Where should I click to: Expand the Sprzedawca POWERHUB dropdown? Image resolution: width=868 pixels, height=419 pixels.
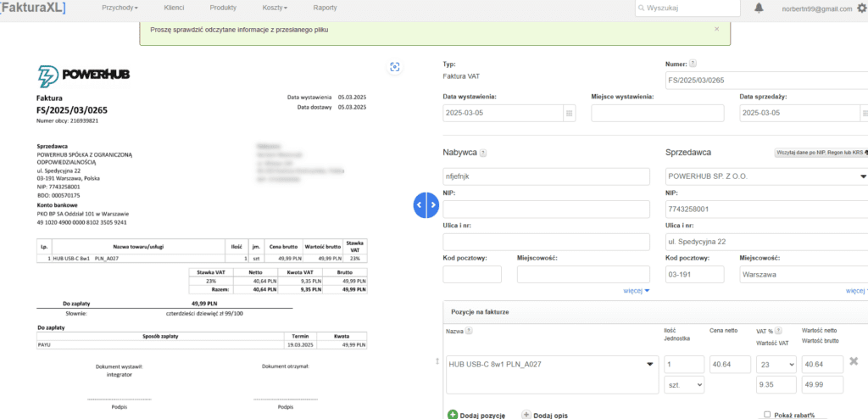(x=863, y=176)
